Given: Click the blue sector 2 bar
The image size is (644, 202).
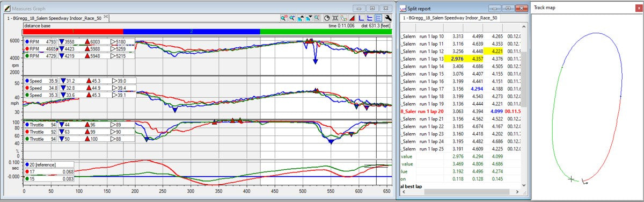Looking at the screenshot, I should pyautogui.click(x=192, y=32).
